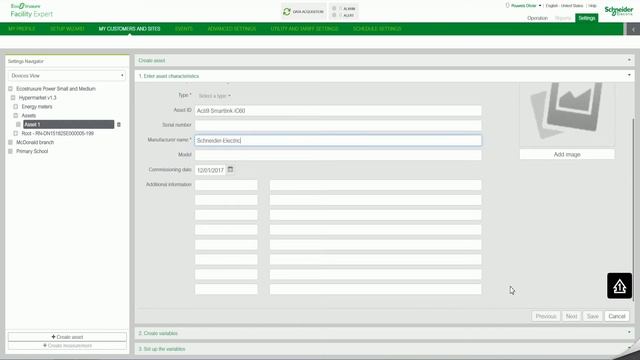Click the Alarm status indicator
Screen dimensions: 640x360
click(334, 9)
